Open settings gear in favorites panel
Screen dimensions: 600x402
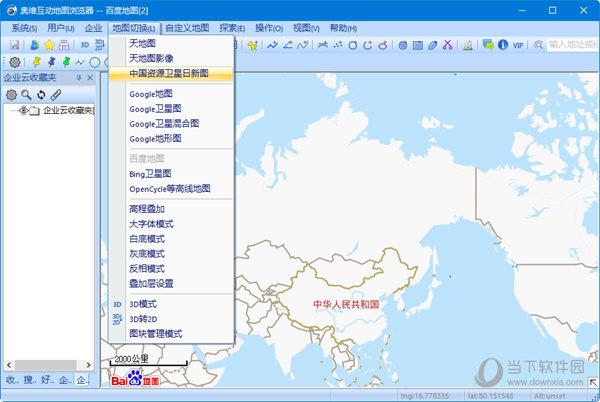tap(11, 94)
